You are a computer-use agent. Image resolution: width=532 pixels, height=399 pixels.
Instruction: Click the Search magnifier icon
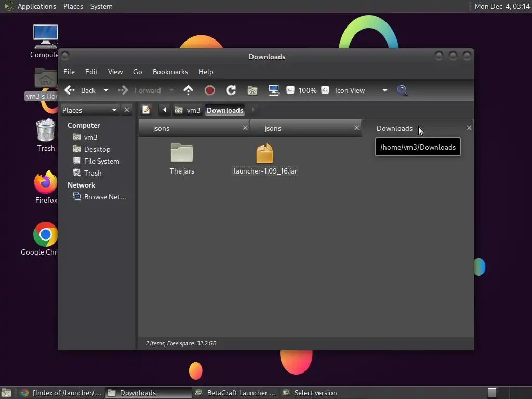coord(402,90)
